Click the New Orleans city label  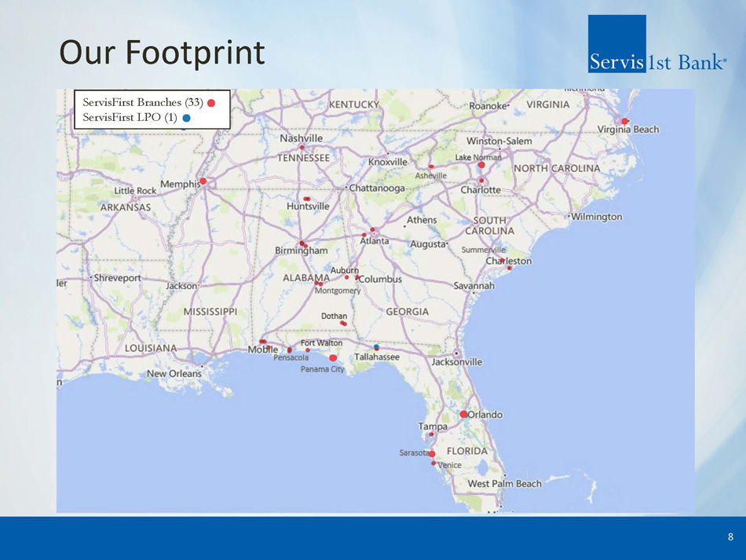pyautogui.click(x=174, y=374)
